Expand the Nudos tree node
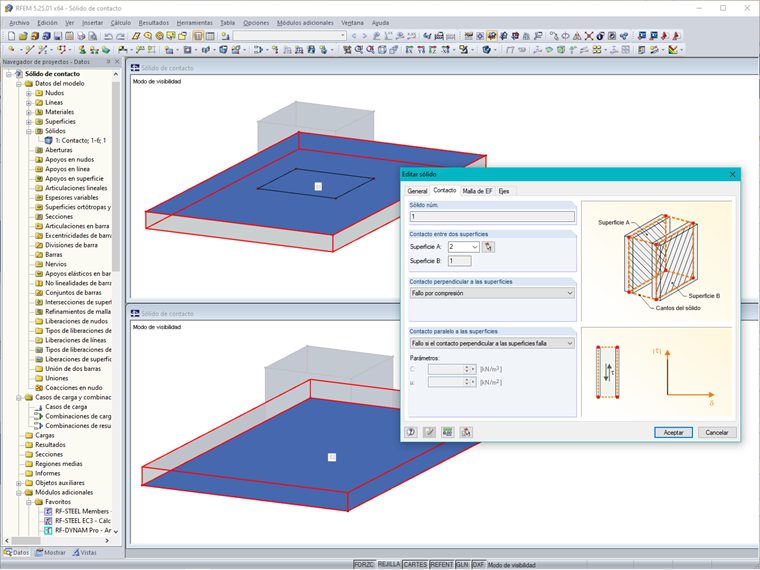This screenshot has height=570, width=760. (29, 93)
